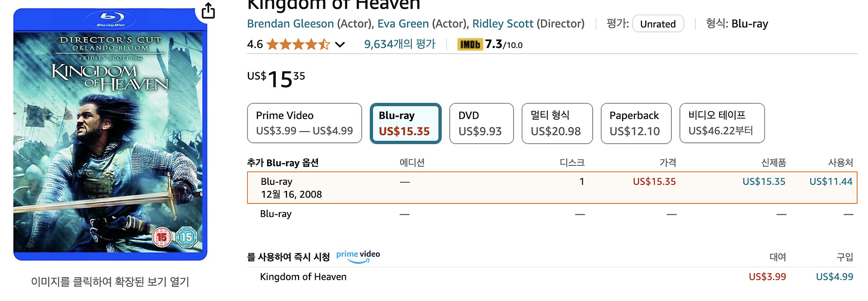Select the Blu-ray format option
Viewport: 868px width, 301px height.
coord(405,123)
